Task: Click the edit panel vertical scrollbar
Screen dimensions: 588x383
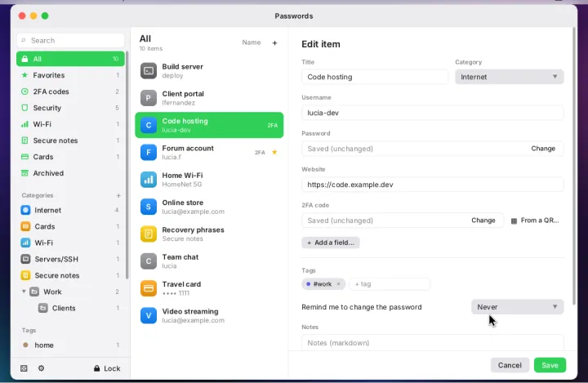Action: coord(574,166)
